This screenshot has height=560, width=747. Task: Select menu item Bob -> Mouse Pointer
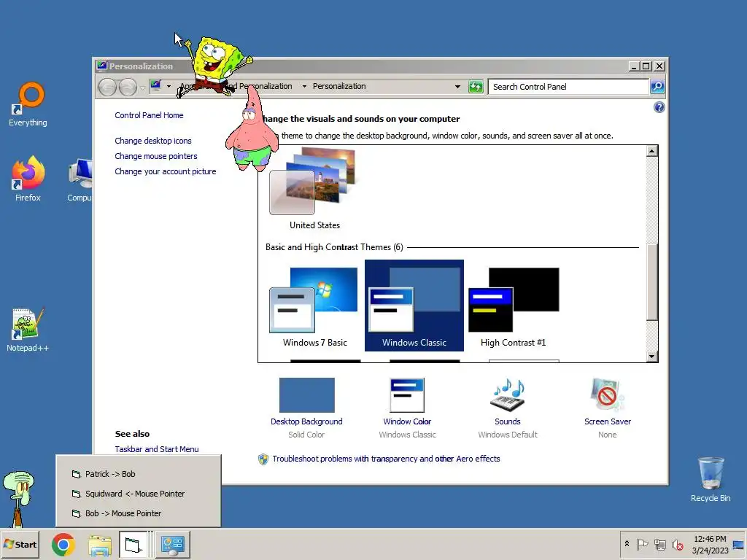(x=138, y=513)
